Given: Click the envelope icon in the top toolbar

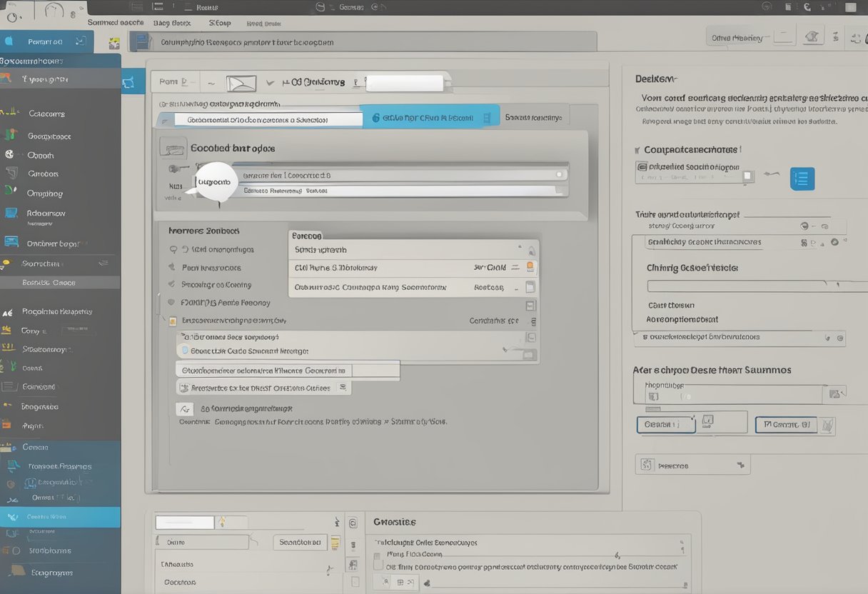Looking at the screenshot, I should [x=241, y=84].
